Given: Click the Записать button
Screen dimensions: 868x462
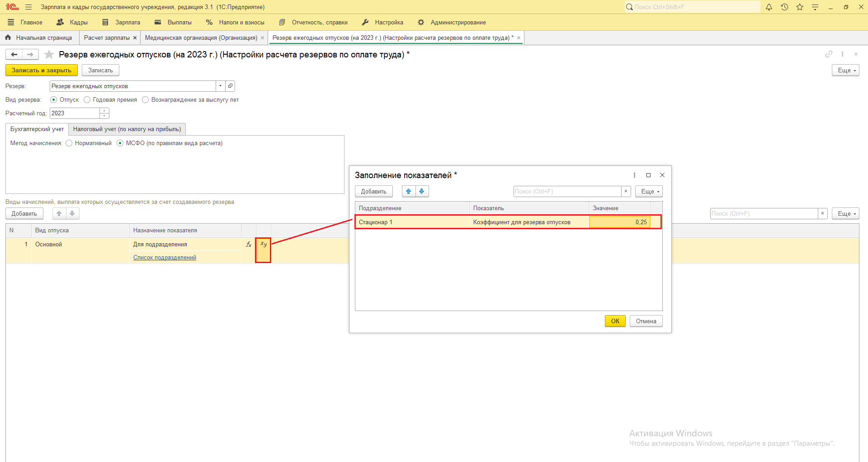Looking at the screenshot, I should pos(100,70).
